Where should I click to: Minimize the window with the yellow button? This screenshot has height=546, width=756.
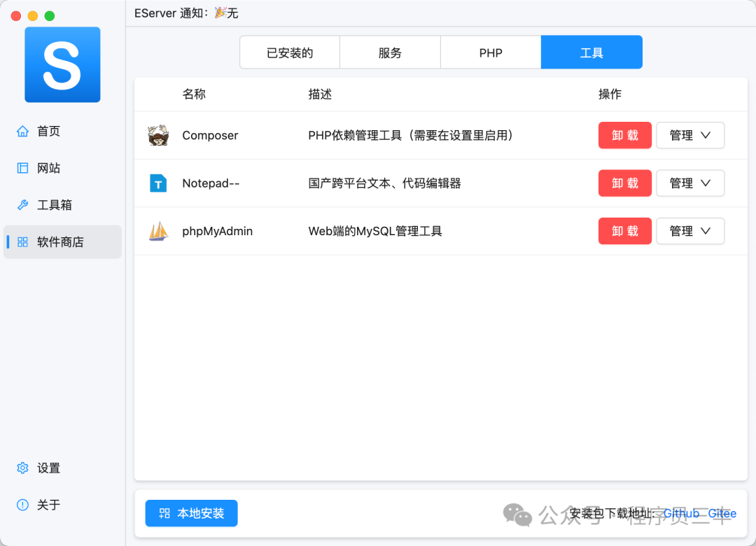[33, 16]
